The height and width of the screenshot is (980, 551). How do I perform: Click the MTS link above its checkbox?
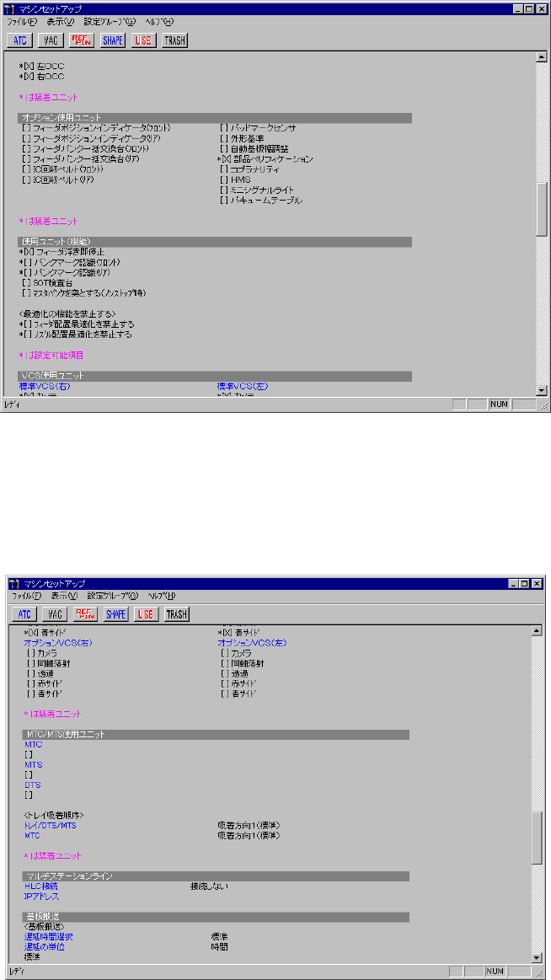33,764
